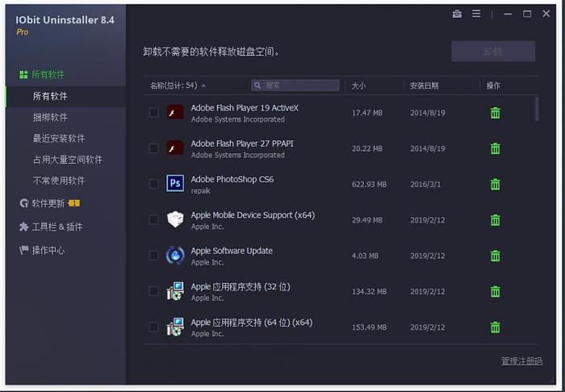
Task: Click trash icon for Adobe Flash Player 19 ActiveX
Action: (x=495, y=113)
